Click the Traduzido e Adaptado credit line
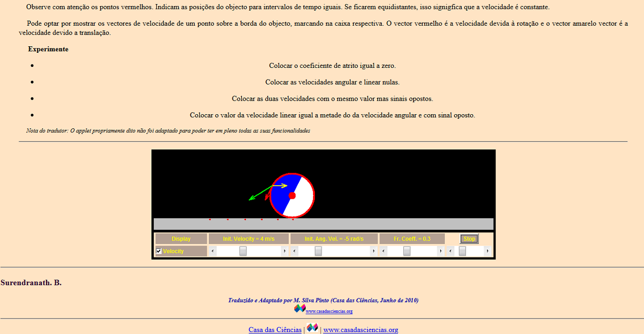The width and height of the screenshot is (644, 334). pos(323,300)
